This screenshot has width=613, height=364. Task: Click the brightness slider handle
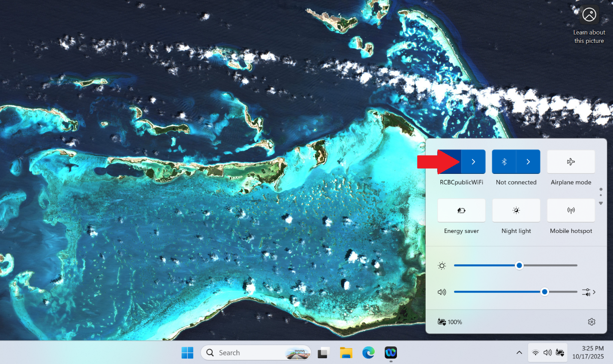pyautogui.click(x=519, y=266)
